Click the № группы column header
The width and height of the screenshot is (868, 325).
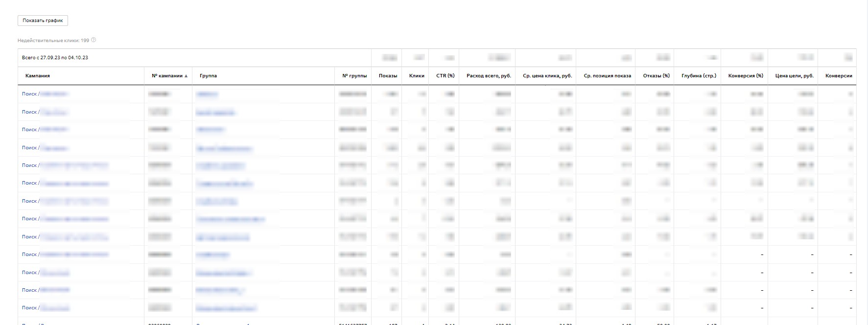pyautogui.click(x=354, y=76)
